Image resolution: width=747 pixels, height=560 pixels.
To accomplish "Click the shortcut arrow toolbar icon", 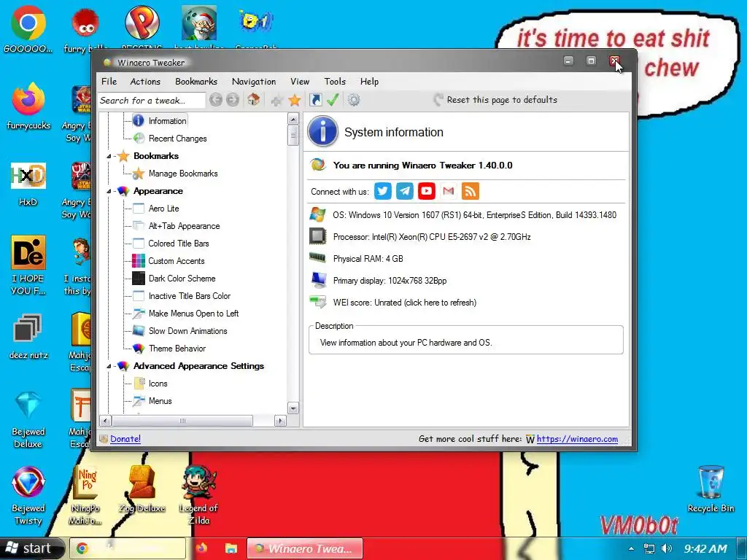I will [315, 100].
